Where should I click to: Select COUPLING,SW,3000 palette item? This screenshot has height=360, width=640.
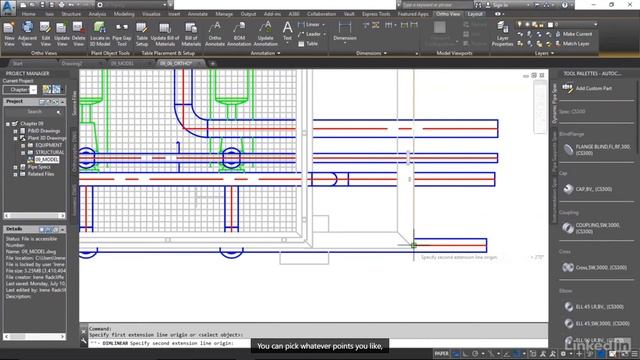[591, 228]
